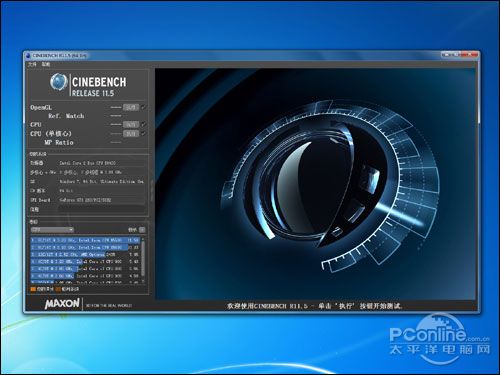The image size is (500, 375).
Task: Select ranking row 6, Intel Core i7 entry
Action: pos(85,276)
